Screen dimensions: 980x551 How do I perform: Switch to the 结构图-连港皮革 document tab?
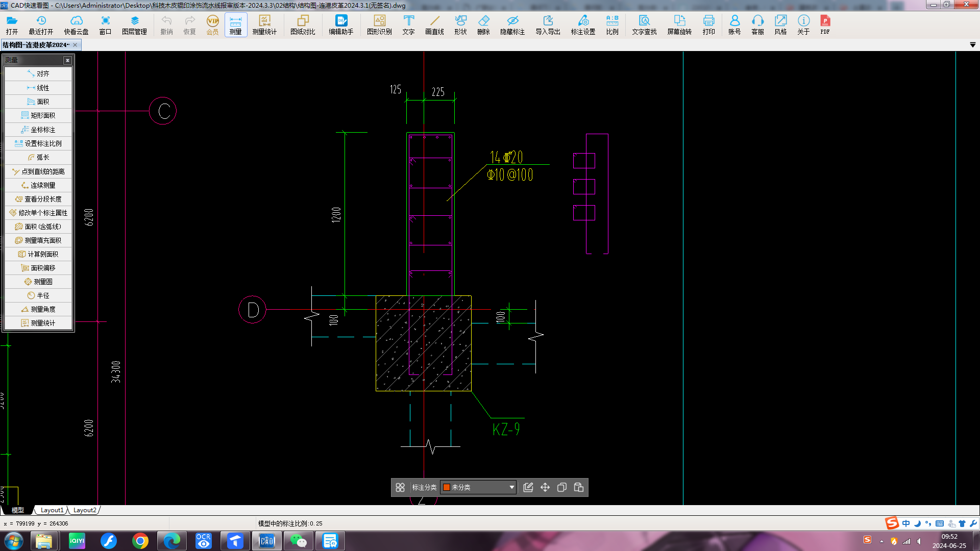point(36,45)
